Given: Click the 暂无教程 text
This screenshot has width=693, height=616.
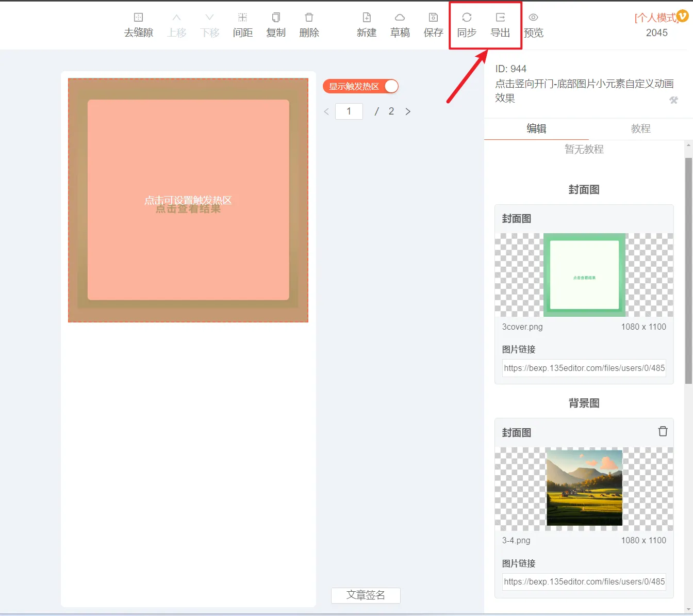Looking at the screenshot, I should [x=584, y=149].
